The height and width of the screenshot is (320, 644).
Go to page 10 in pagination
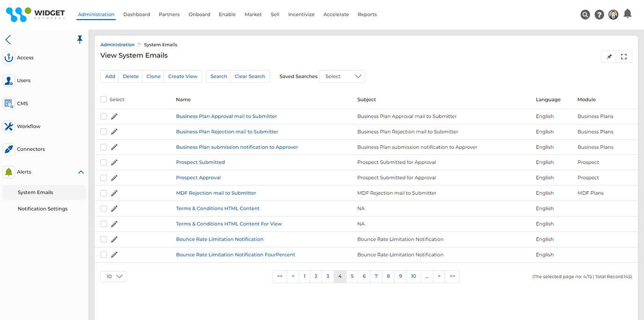pyautogui.click(x=414, y=276)
